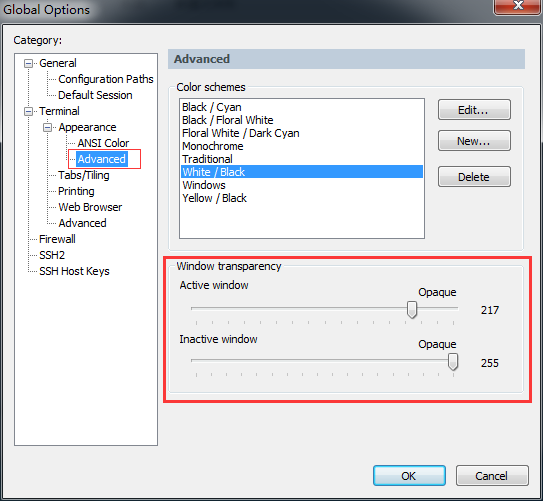Click the Active window transparency slider thumb
The width and height of the screenshot is (543, 501).
tap(412, 310)
